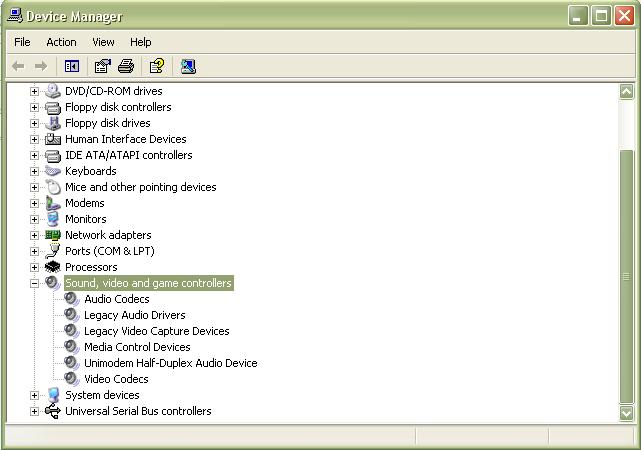Expand the Monitors node
Image resolution: width=641 pixels, height=450 pixels.
(x=34, y=219)
